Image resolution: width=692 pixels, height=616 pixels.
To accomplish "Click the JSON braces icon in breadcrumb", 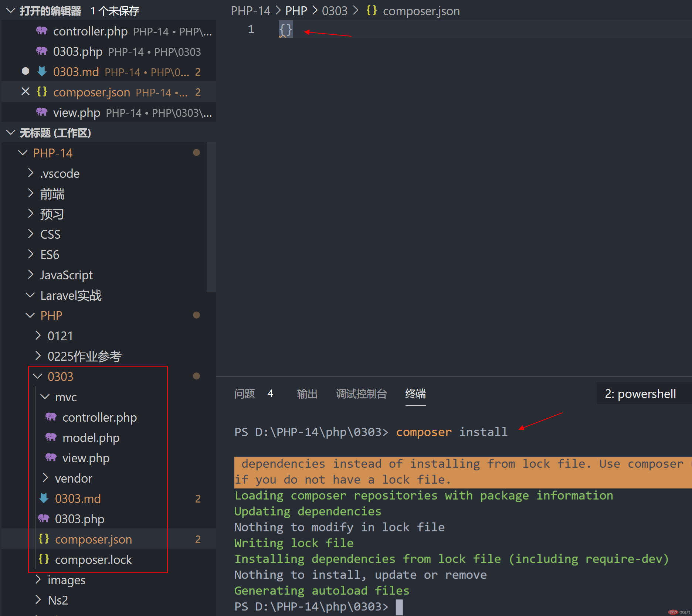I will coord(372,10).
